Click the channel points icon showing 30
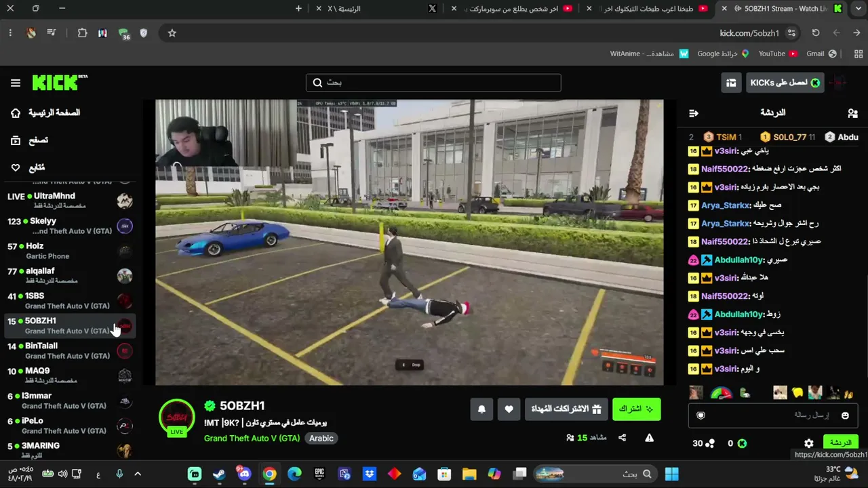The height and width of the screenshot is (488, 868). pyautogui.click(x=710, y=443)
